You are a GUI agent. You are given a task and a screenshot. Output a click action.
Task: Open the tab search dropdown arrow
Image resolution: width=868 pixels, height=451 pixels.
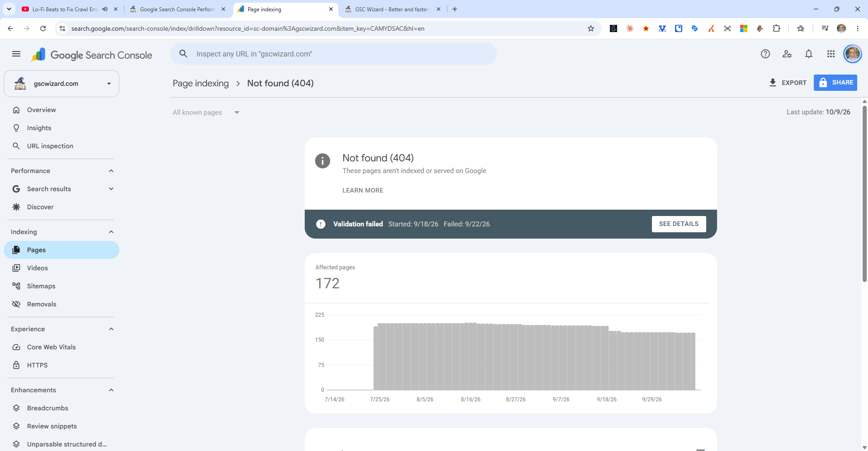pyautogui.click(x=9, y=9)
